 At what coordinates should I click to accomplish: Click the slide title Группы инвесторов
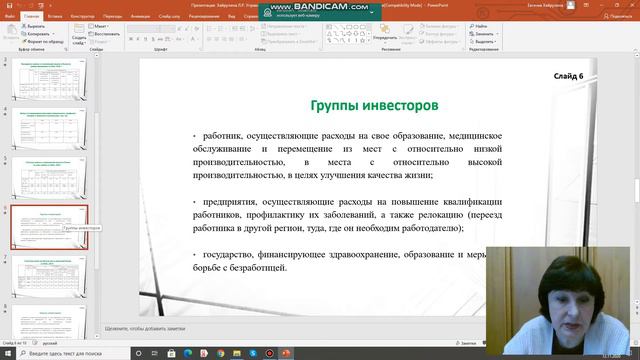[374, 105]
